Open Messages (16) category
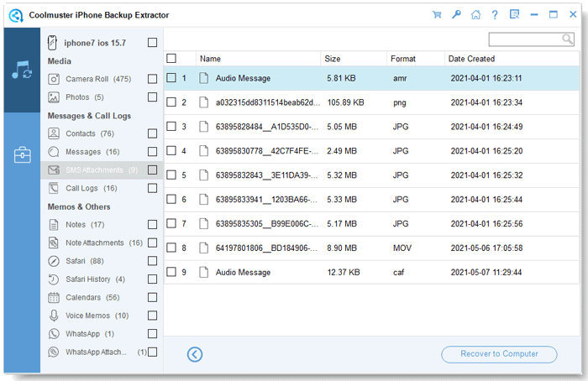Screen dimensions: 588x381 [92, 152]
